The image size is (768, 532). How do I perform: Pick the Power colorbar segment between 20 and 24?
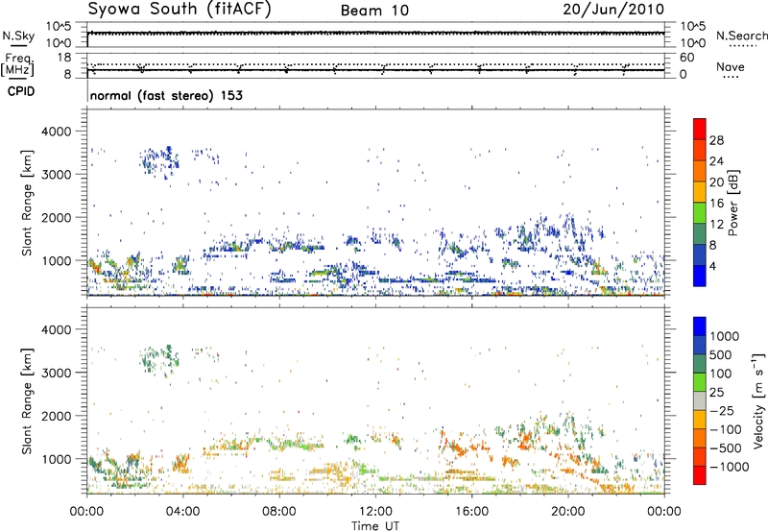coord(700,171)
